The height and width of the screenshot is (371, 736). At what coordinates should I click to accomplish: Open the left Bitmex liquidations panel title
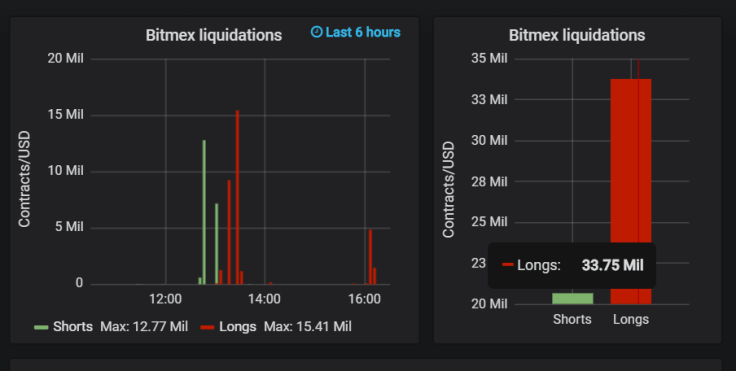(x=214, y=35)
